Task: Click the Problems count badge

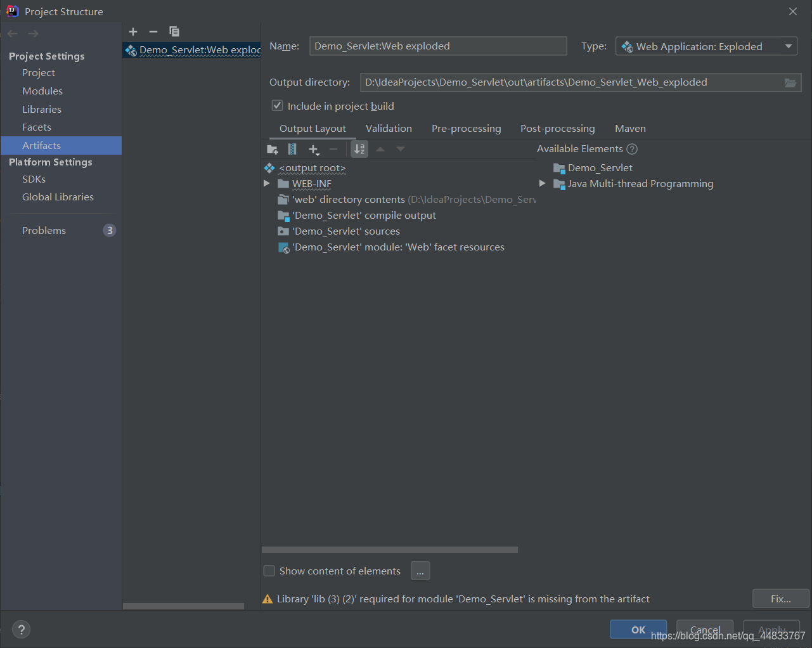Action: click(x=110, y=230)
